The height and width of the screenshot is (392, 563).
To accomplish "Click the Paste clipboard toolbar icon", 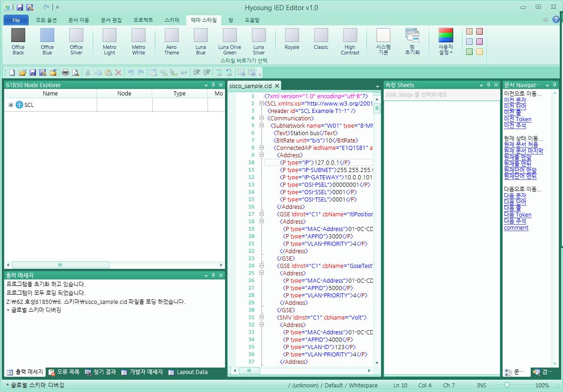I will 108,72.
